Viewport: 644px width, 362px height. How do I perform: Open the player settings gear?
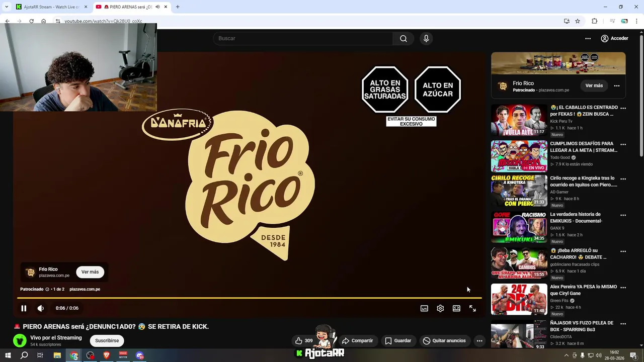click(440, 308)
